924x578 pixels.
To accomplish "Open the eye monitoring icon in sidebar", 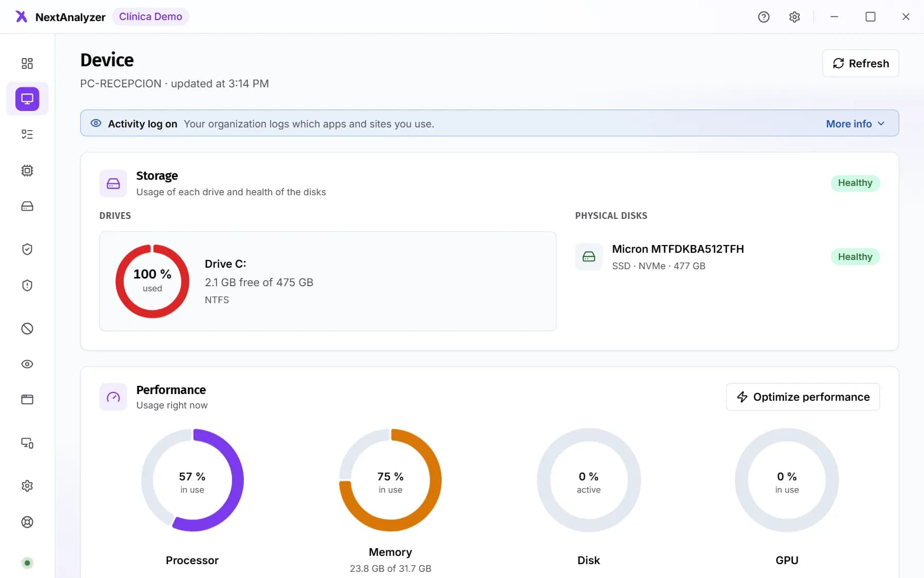I will tap(27, 364).
